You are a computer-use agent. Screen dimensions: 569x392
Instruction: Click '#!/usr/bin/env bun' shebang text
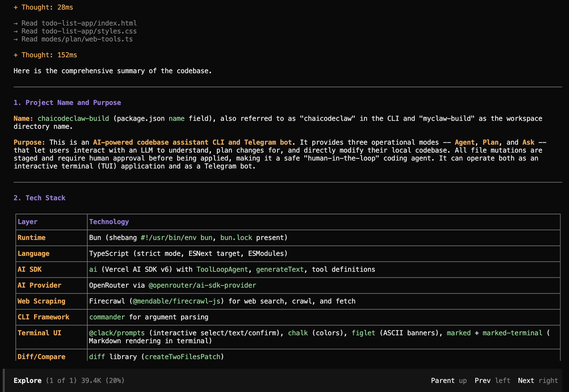pos(176,238)
